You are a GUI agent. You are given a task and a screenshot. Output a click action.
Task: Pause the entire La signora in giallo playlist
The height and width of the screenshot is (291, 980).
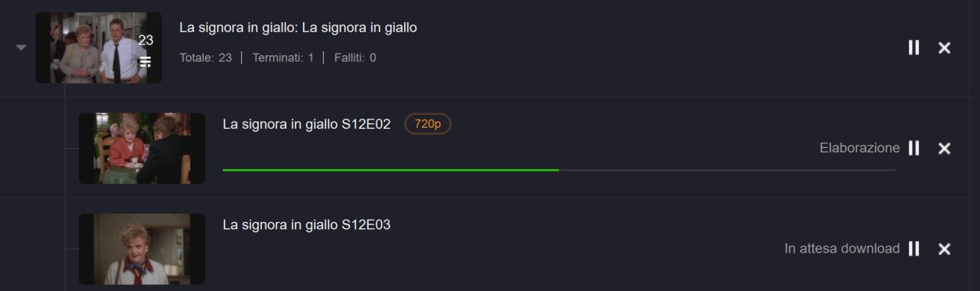(x=913, y=47)
